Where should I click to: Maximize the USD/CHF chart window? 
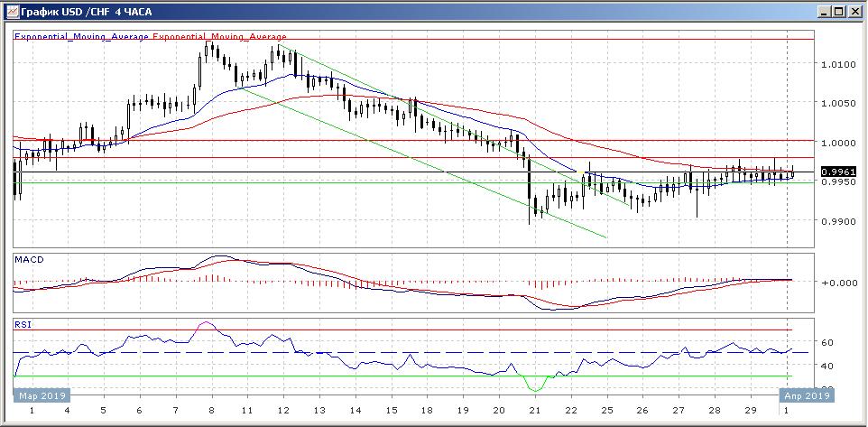point(839,11)
